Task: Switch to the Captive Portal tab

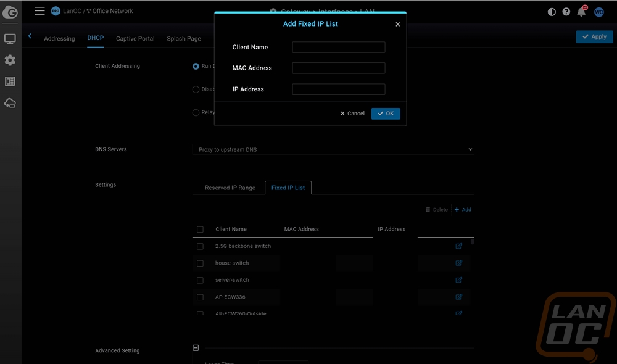Action: coord(135,39)
